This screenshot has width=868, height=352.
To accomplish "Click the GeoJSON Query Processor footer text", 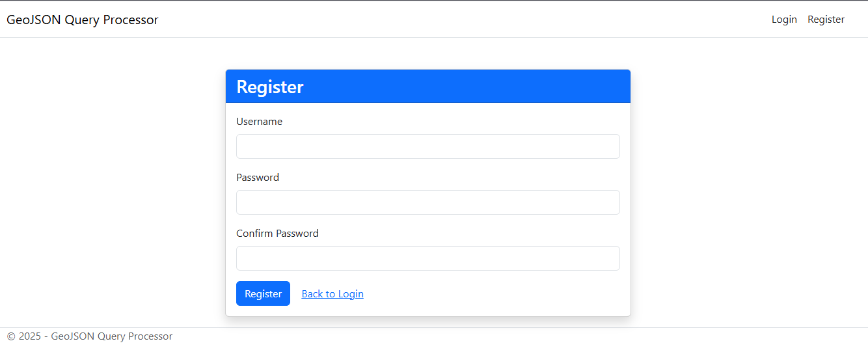I will (x=112, y=336).
